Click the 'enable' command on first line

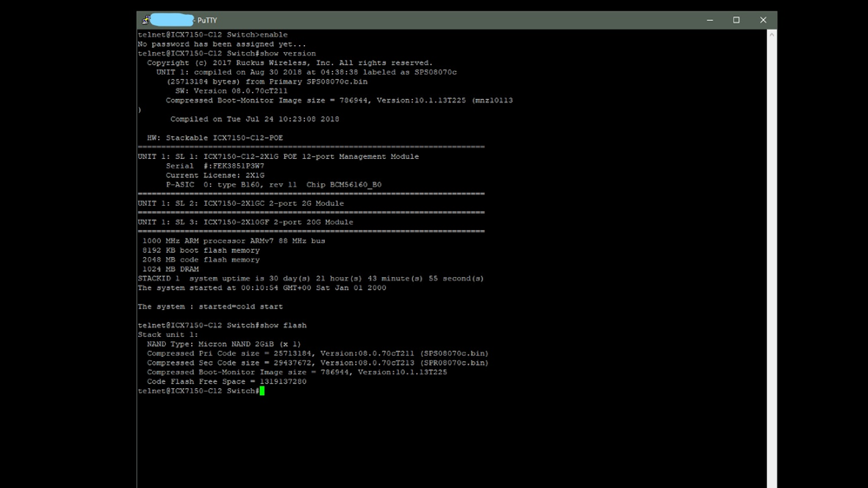tap(274, 35)
